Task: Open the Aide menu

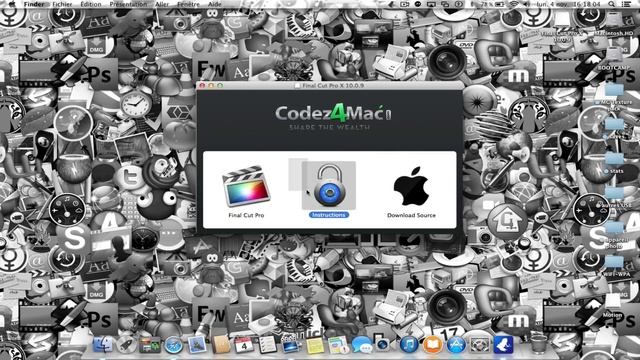Action: pos(215,4)
